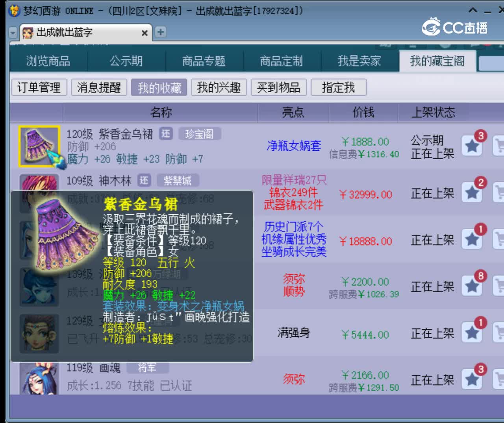The image size is (504, 423).
Task: Toggle favorite star for 紫香金乌裙 listing
Action: 472,146
